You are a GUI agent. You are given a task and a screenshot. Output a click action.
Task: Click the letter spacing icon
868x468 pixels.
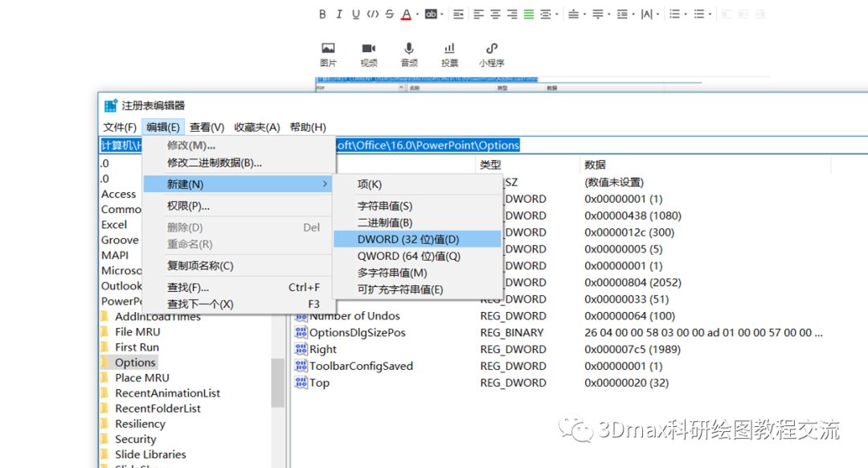[646, 14]
